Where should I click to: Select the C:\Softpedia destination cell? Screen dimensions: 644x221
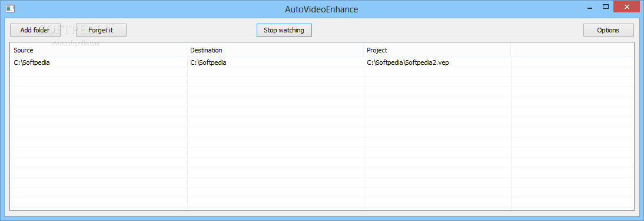pos(275,62)
